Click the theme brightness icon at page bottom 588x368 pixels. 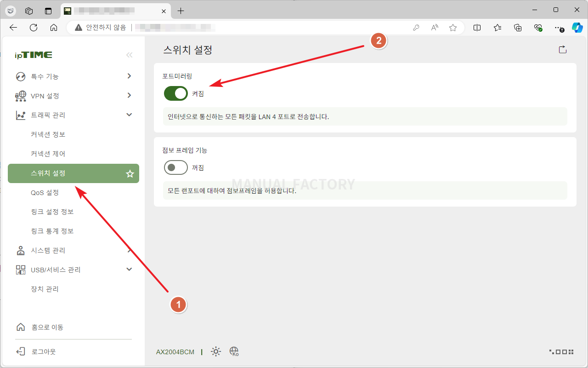[x=215, y=351]
